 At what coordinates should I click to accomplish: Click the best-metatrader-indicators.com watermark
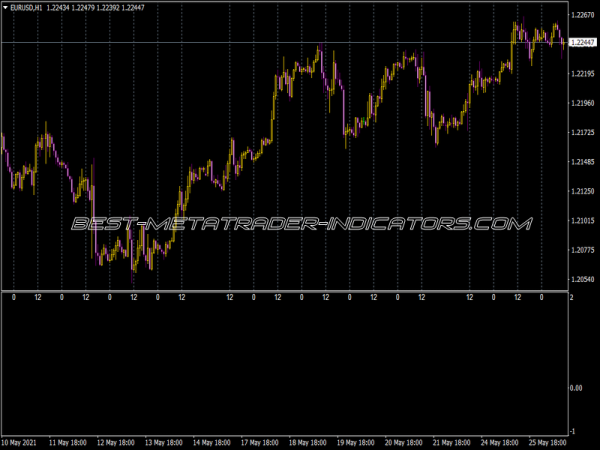click(300, 224)
